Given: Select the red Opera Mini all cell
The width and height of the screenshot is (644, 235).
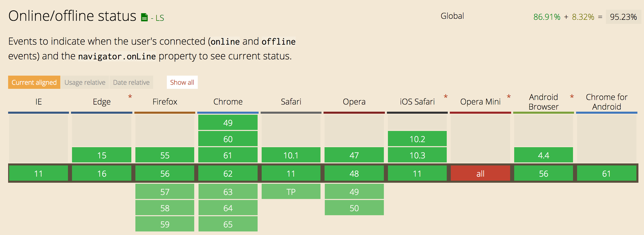Looking at the screenshot, I should point(480,173).
